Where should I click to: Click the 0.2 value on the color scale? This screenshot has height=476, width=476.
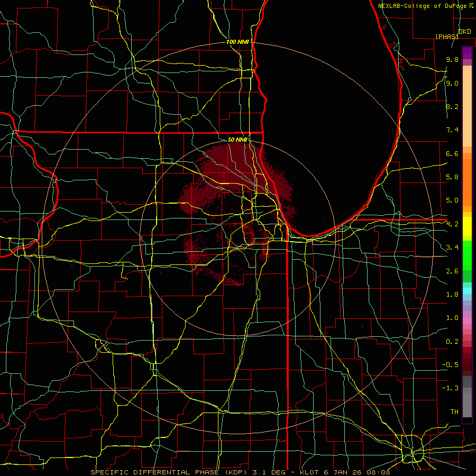pyautogui.click(x=452, y=342)
